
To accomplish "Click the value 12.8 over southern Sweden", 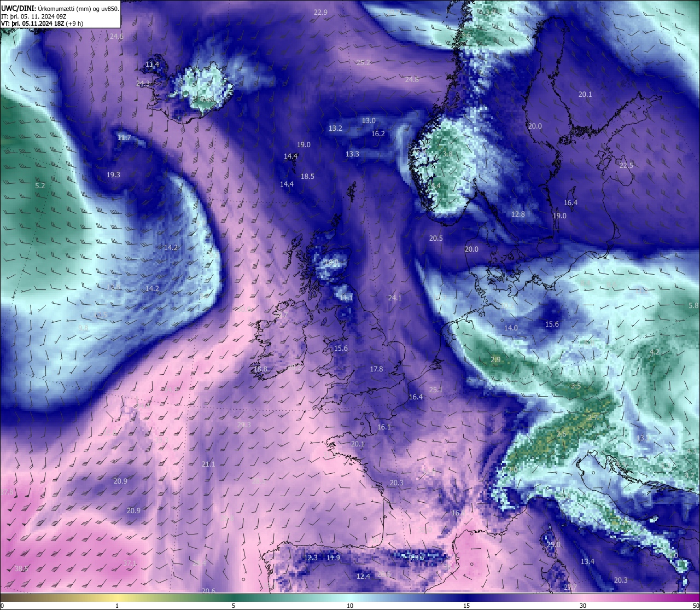I will (x=518, y=214).
